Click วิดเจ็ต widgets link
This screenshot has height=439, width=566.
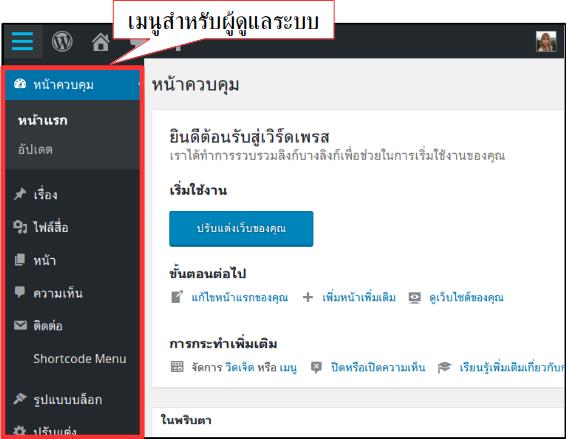[240, 368]
